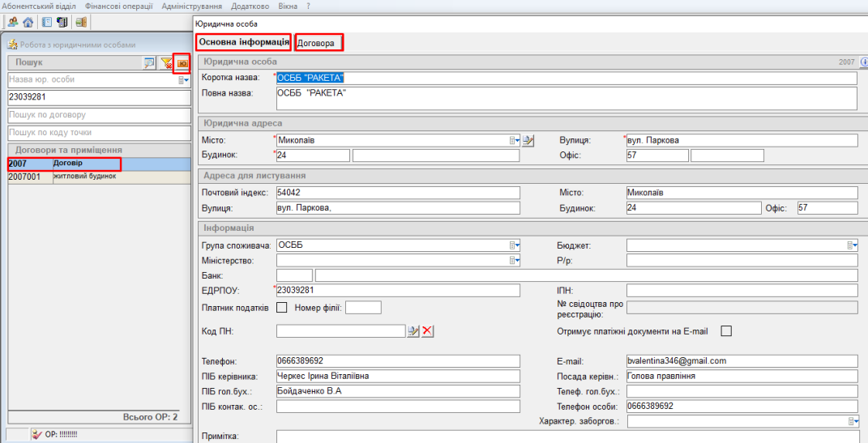Select the 2007 Договір row
The width and height of the screenshot is (868, 443).
65,164
